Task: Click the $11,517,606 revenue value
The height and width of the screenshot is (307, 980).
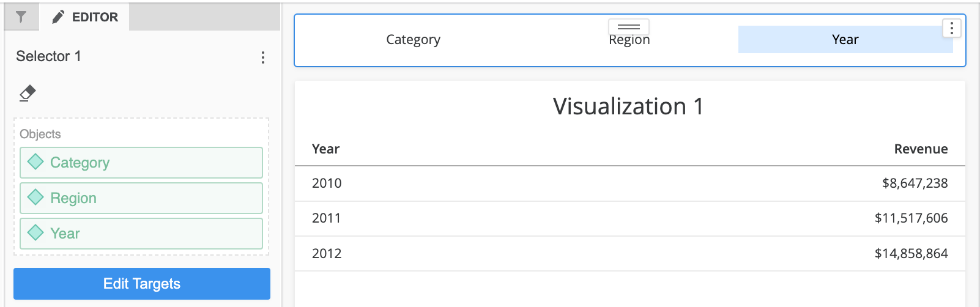Action: click(911, 218)
